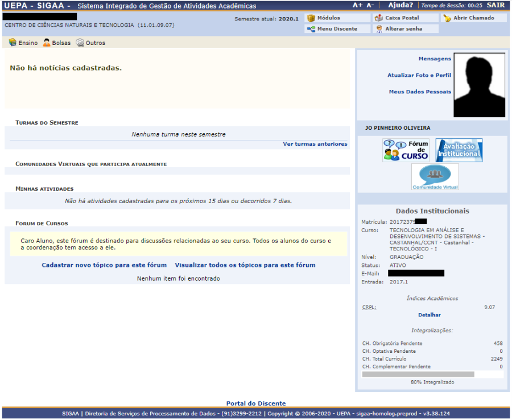The height and width of the screenshot is (420, 512).
Task: Increase font size with A+
Action: click(357, 5)
